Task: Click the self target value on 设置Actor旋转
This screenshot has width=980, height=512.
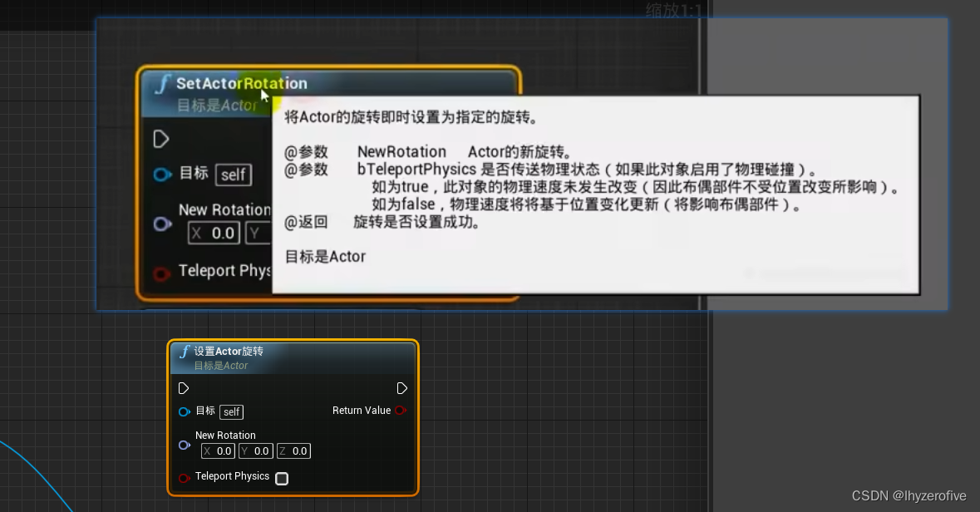Action: click(x=231, y=411)
